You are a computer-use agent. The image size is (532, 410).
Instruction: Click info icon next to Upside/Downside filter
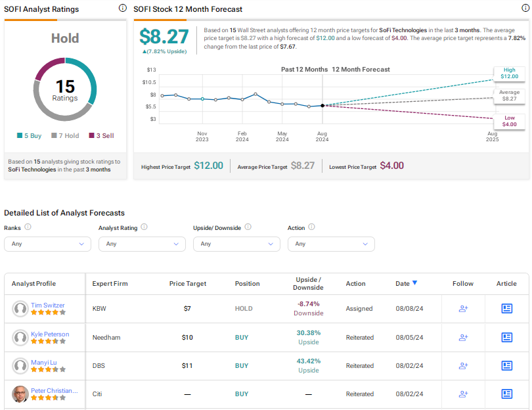pyautogui.click(x=248, y=227)
